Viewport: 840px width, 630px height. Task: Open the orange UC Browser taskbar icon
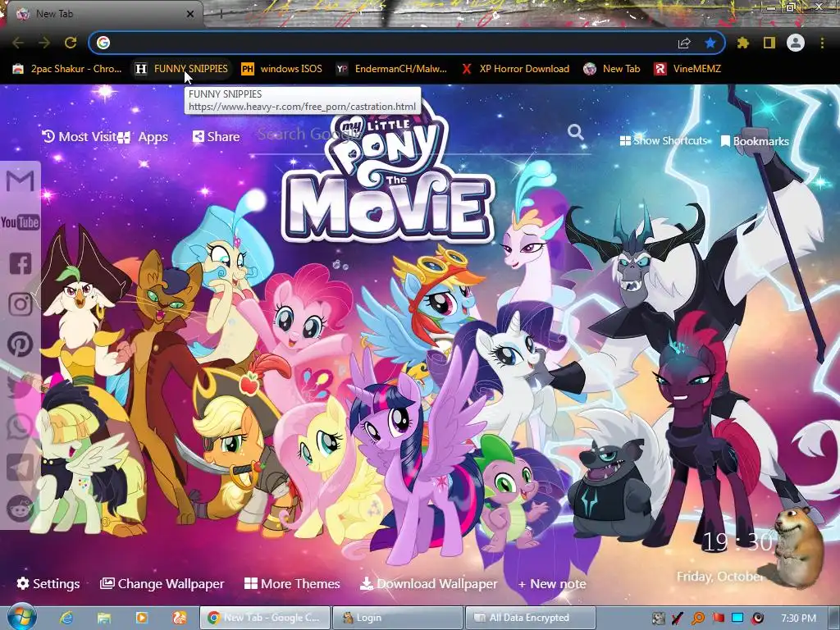click(x=179, y=618)
